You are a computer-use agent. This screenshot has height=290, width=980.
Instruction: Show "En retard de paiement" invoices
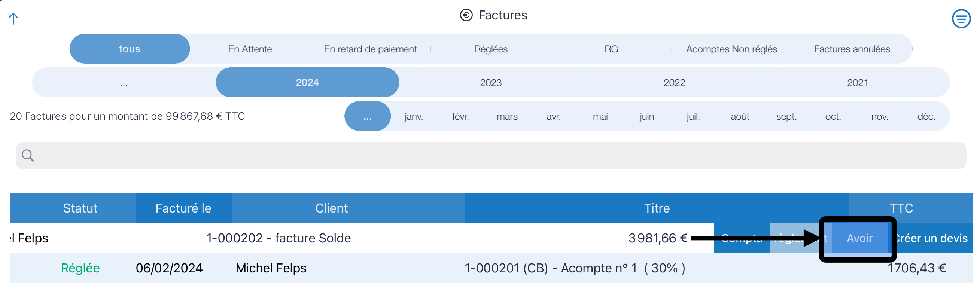[370, 49]
